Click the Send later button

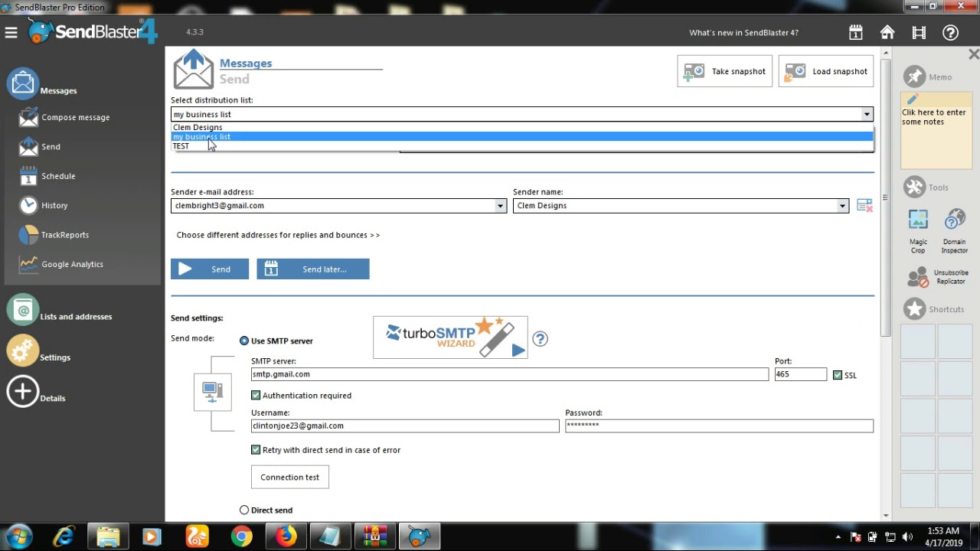(x=313, y=269)
